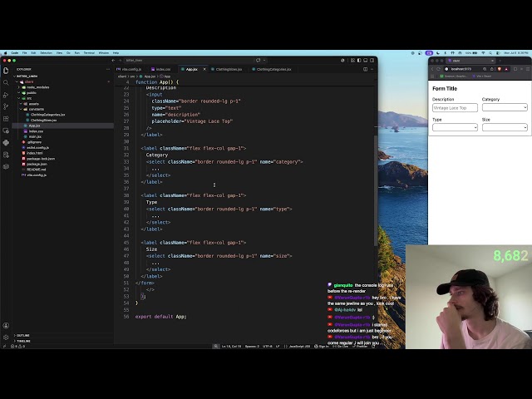Open the Copilot chat icon in title bar
This screenshot has height=399, width=532.
tap(259, 61)
